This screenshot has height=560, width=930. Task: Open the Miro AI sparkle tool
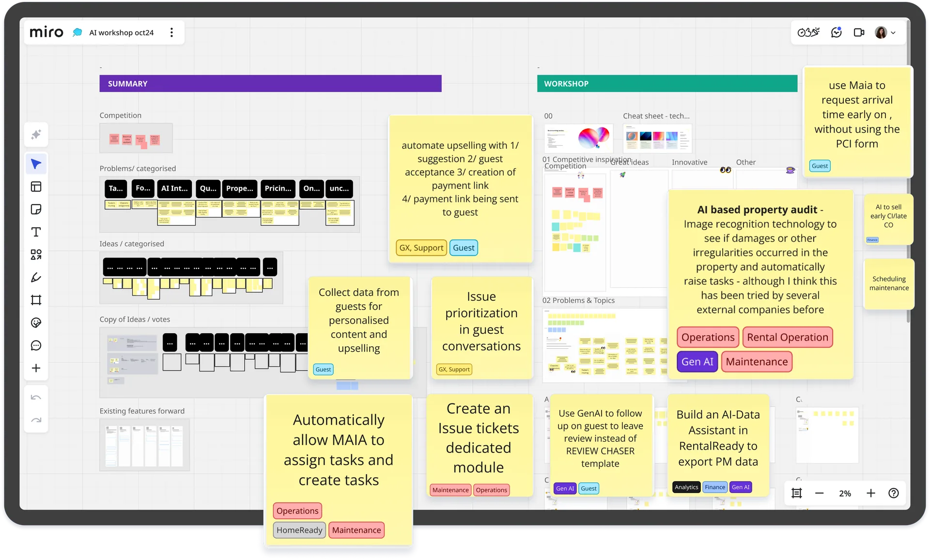point(36,135)
